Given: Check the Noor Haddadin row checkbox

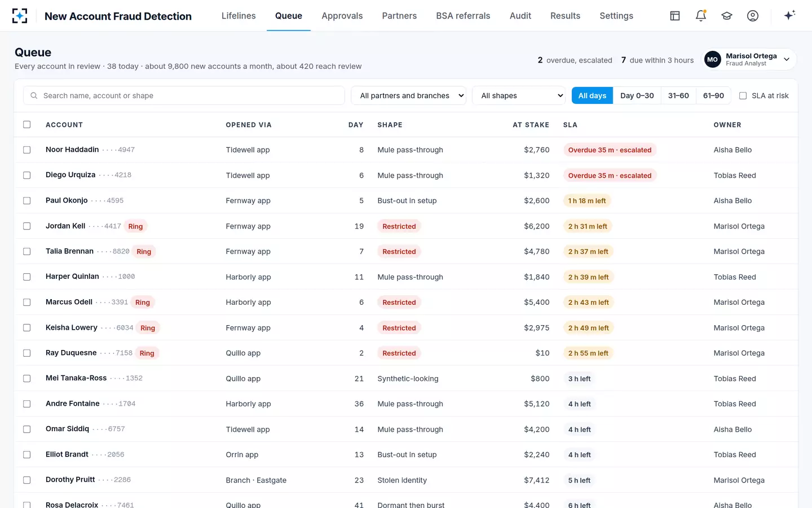Looking at the screenshot, I should pos(27,150).
